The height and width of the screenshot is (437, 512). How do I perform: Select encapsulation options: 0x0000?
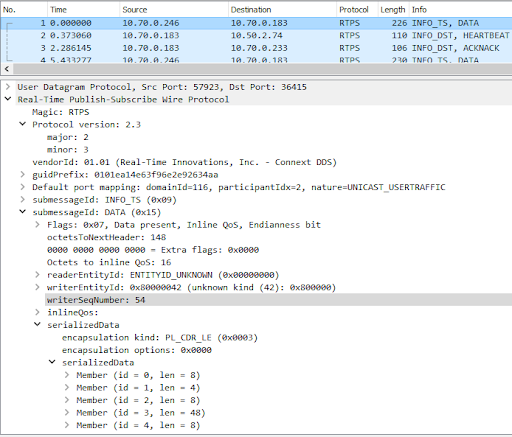point(137,350)
